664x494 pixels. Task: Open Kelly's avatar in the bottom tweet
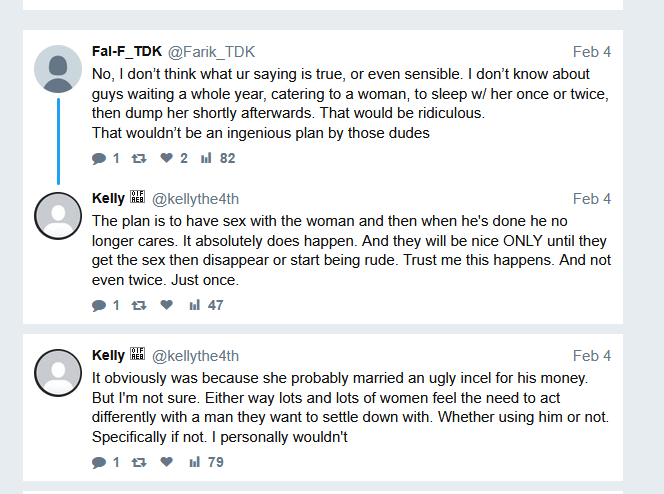pos(58,373)
